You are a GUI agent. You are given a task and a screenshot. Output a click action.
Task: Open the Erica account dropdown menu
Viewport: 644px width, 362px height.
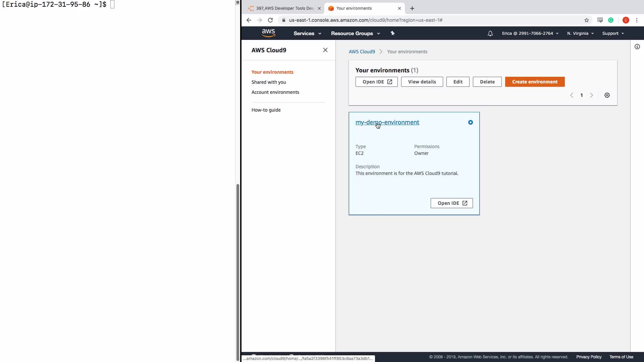pos(530,34)
